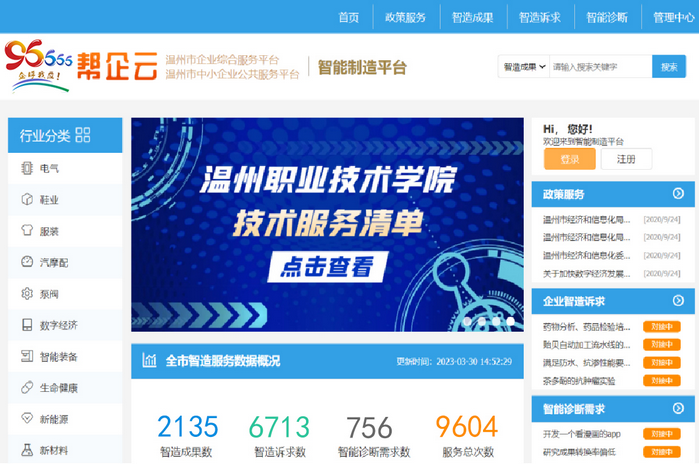Click the 生命健康 pill icon

pos(27,387)
